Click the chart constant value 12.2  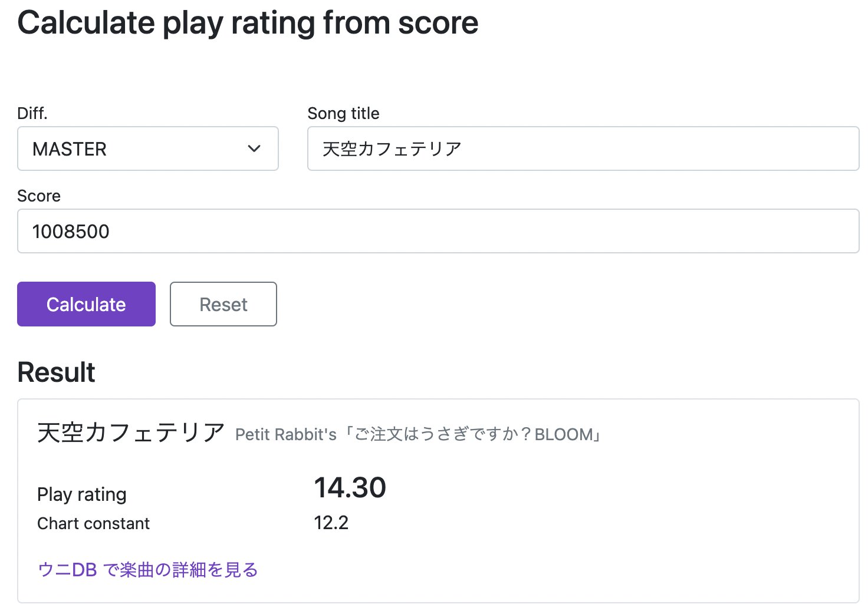tap(331, 523)
